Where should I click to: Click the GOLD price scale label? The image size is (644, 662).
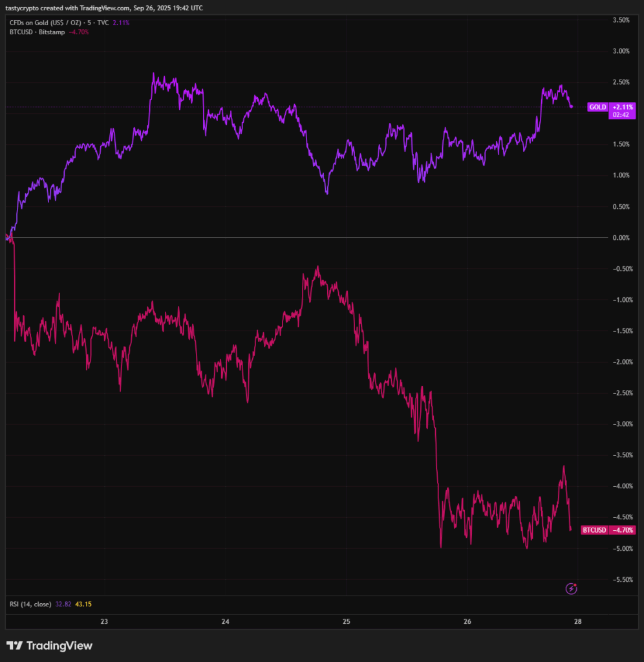click(597, 107)
